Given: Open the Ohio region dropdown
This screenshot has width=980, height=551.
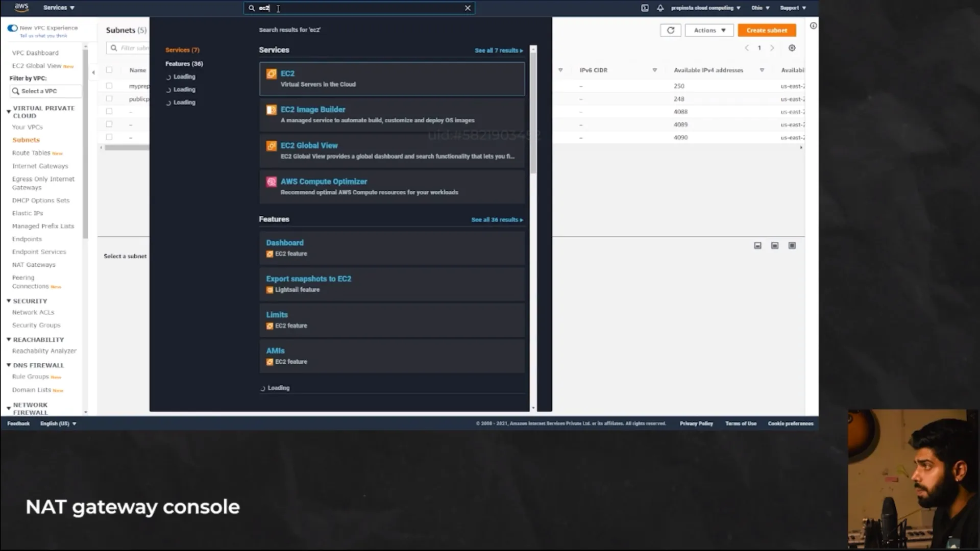Looking at the screenshot, I should (760, 8).
